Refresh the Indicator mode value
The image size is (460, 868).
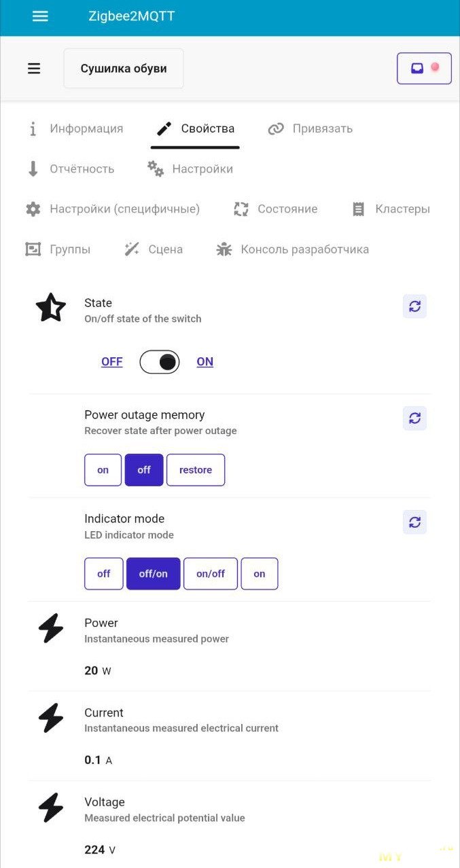[x=414, y=522]
